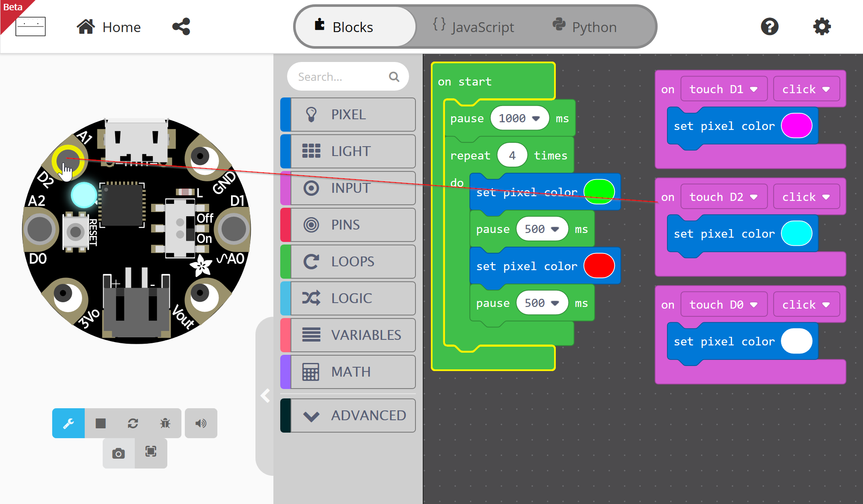
Task: Toggle the wrench build button
Action: [x=68, y=423]
